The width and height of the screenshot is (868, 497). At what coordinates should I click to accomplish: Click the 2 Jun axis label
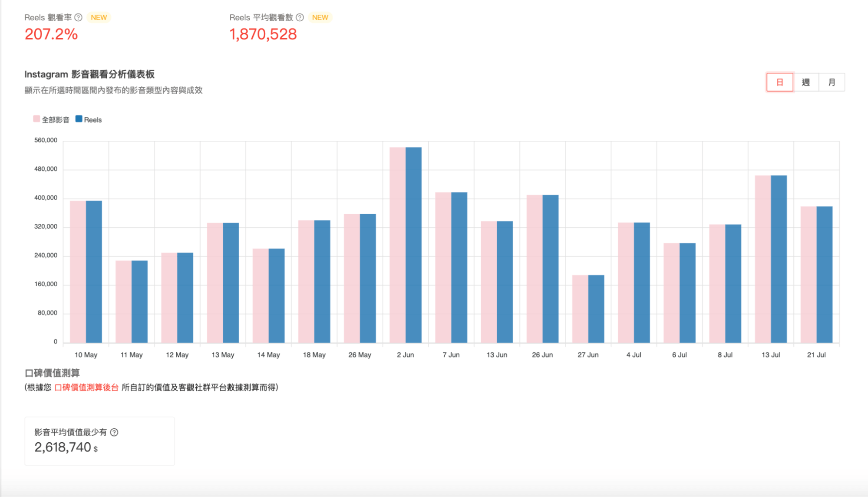tap(405, 355)
